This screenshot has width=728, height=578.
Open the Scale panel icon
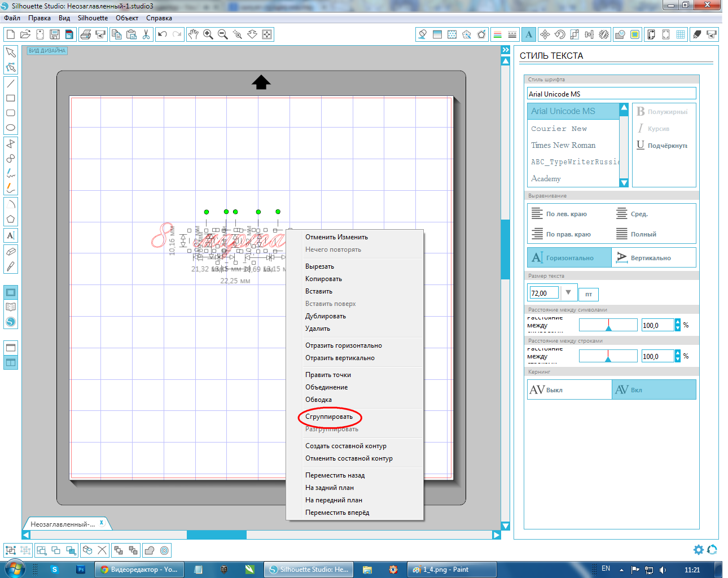(574, 34)
